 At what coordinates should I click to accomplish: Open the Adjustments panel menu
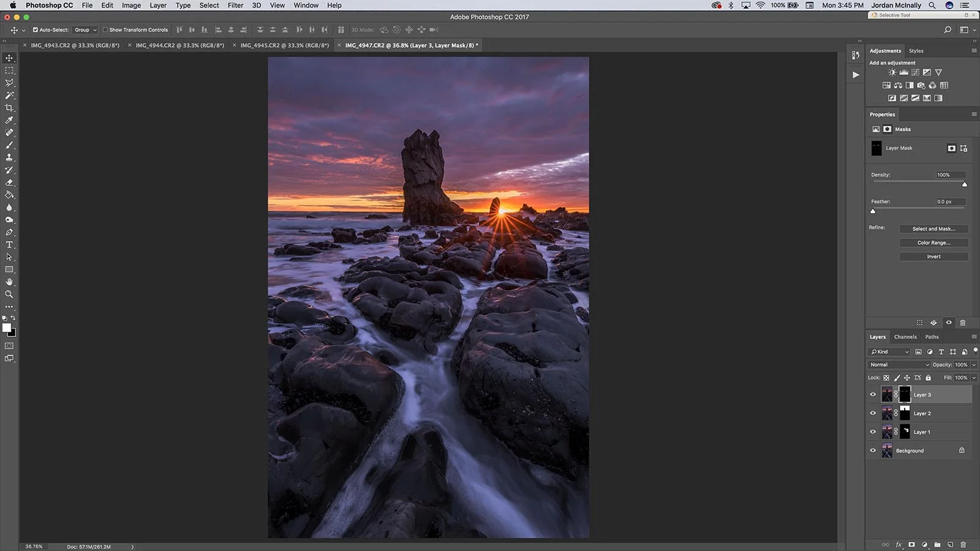coord(974,51)
